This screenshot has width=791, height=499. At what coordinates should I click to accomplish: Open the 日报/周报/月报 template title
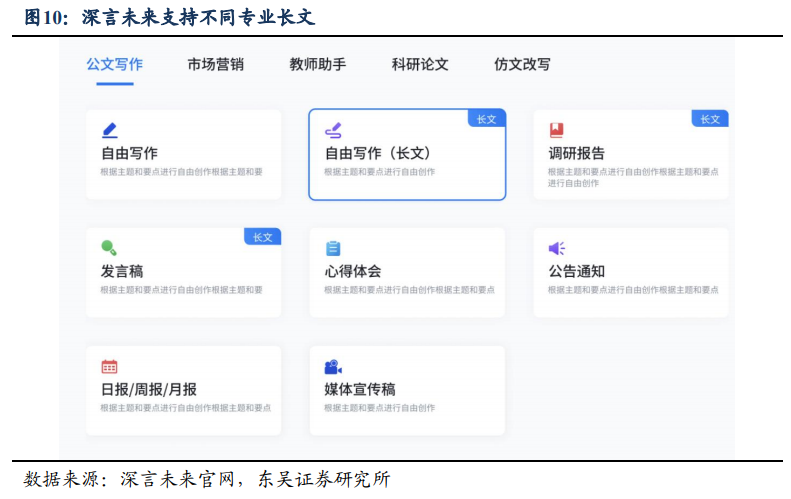pyautogui.click(x=149, y=389)
